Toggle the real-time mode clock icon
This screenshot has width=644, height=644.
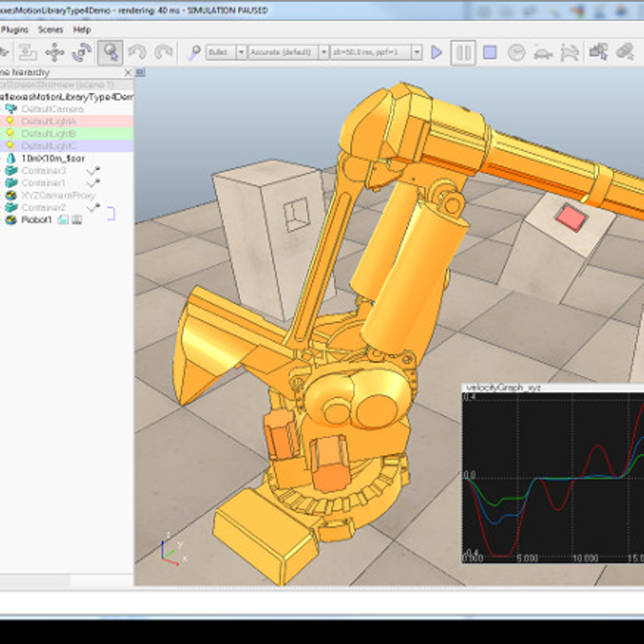(x=516, y=53)
